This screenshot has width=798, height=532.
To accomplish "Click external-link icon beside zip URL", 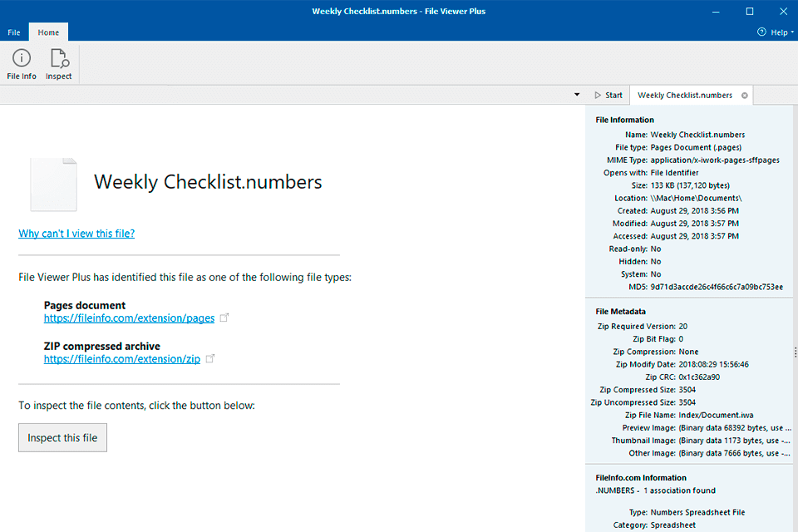I will point(209,358).
